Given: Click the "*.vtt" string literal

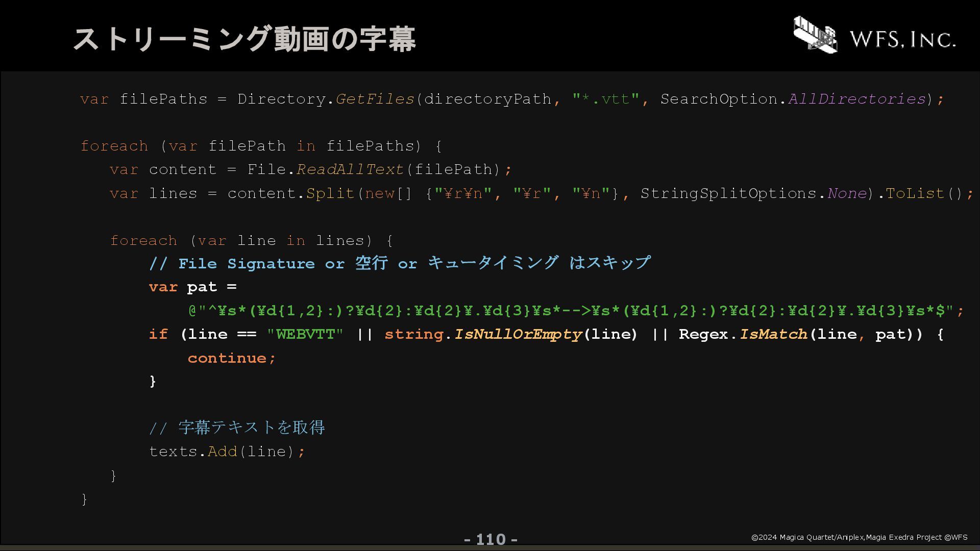Looking at the screenshot, I should tap(605, 99).
